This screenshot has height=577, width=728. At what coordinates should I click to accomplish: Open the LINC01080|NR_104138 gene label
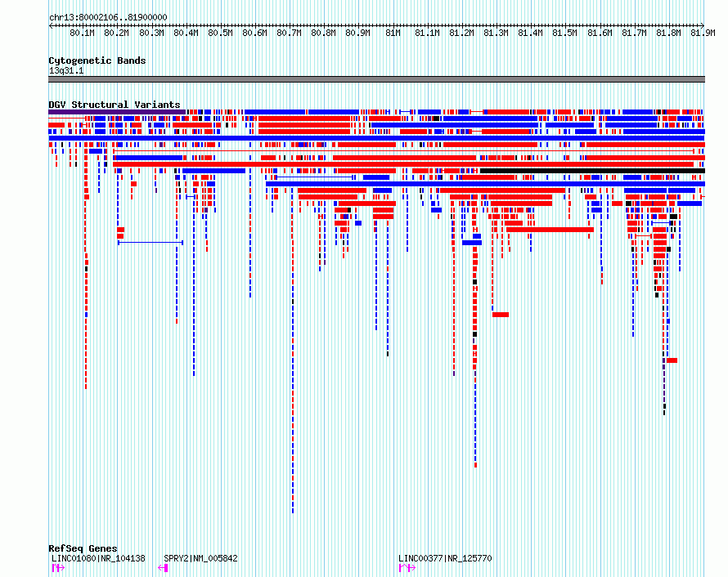[98, 558]
